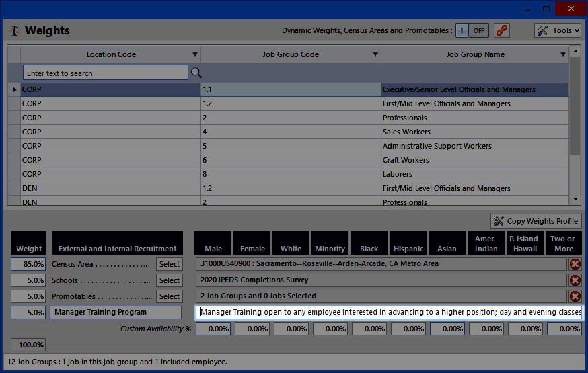Clear the Census Area selection with red X

[x=575, y=264]
